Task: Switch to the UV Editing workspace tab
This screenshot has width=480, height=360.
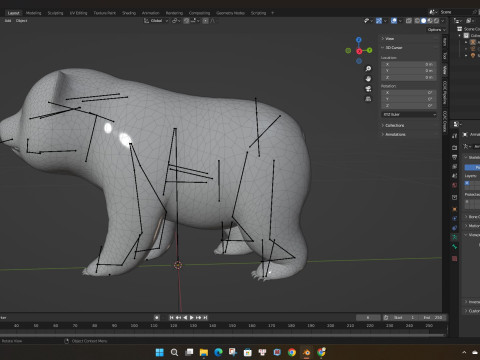Action: [x=78, y=13]
